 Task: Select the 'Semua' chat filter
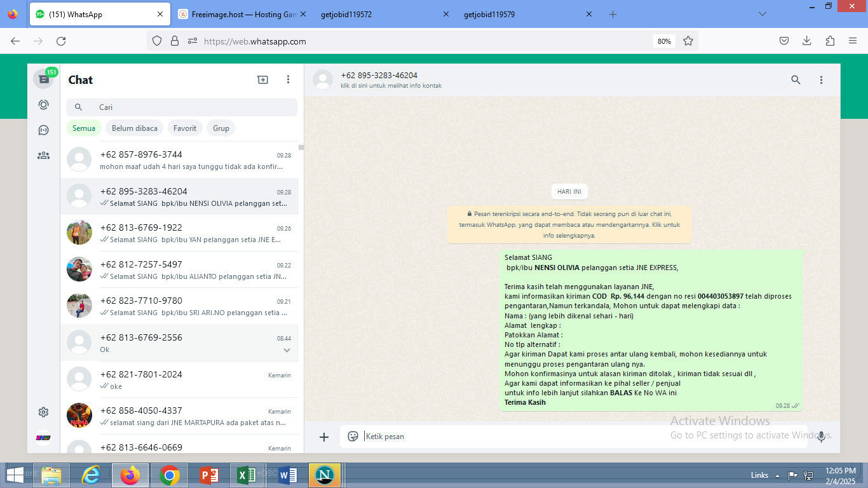tap(84, 128)
